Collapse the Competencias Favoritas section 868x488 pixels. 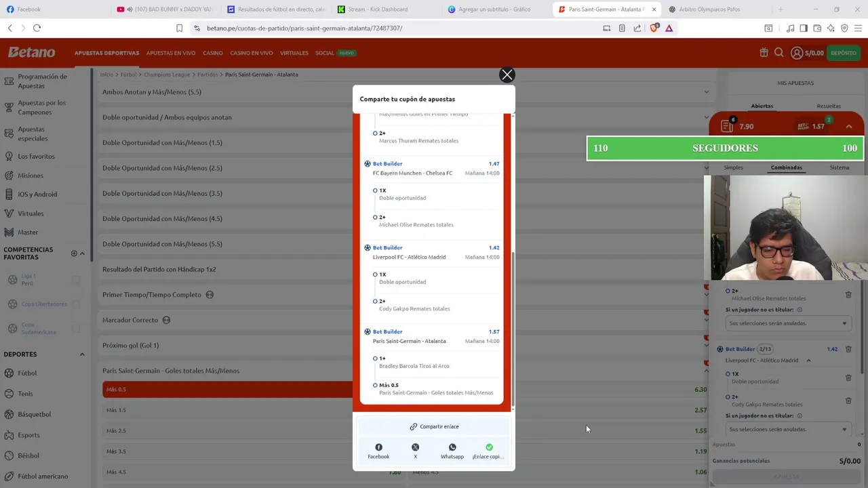click(82, 253)
